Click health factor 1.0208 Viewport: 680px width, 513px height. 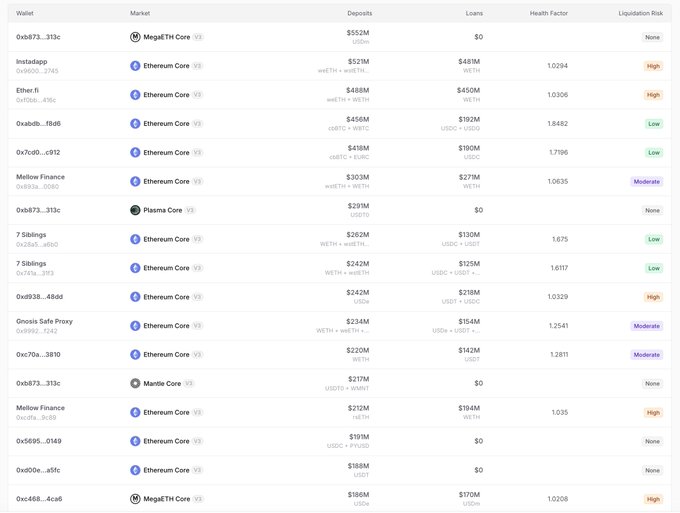pyautogui.click(x=558, y=499)
